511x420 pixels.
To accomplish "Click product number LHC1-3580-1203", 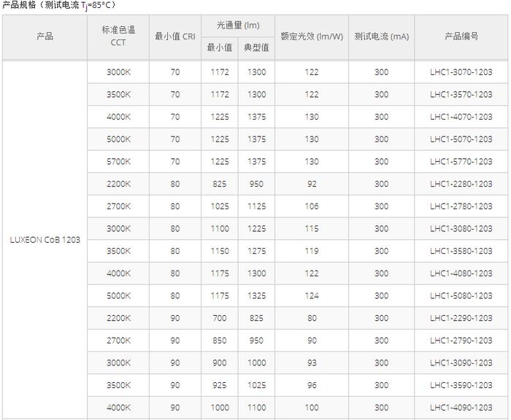I will (x=461, y=251).
